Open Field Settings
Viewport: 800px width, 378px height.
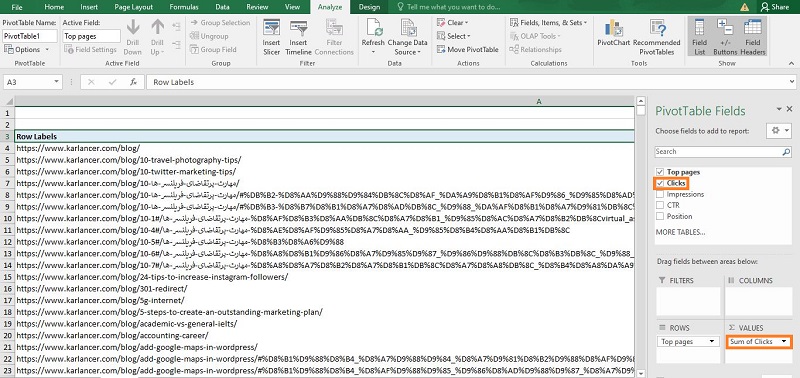tap(90, 49)
